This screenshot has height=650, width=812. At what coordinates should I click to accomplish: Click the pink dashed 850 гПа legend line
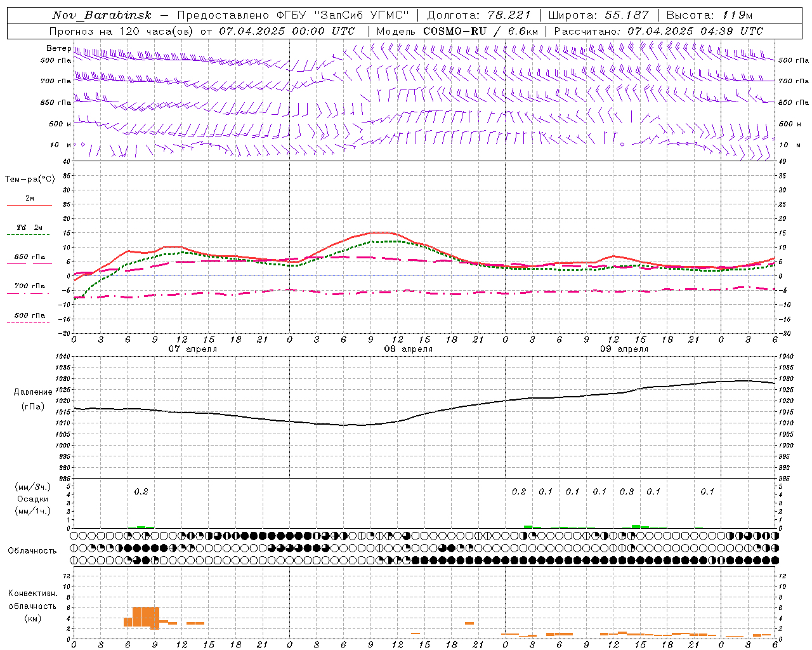click(29, 263)
